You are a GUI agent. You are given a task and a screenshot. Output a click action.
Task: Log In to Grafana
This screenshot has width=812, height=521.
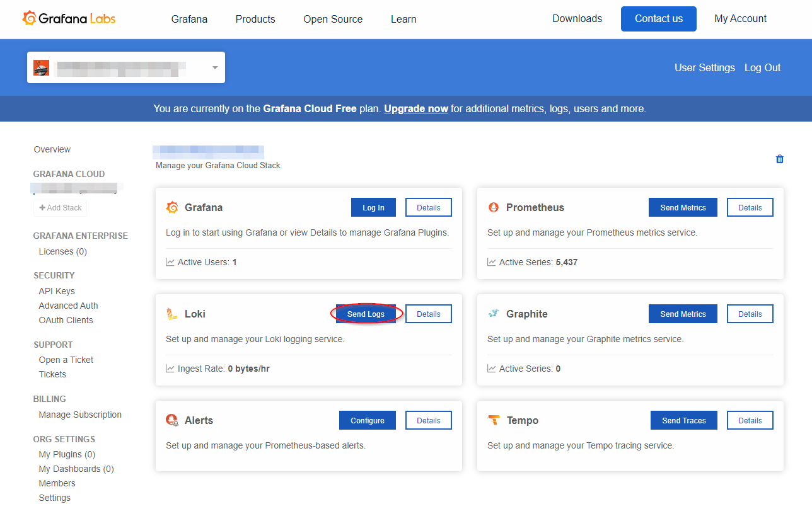373,207
